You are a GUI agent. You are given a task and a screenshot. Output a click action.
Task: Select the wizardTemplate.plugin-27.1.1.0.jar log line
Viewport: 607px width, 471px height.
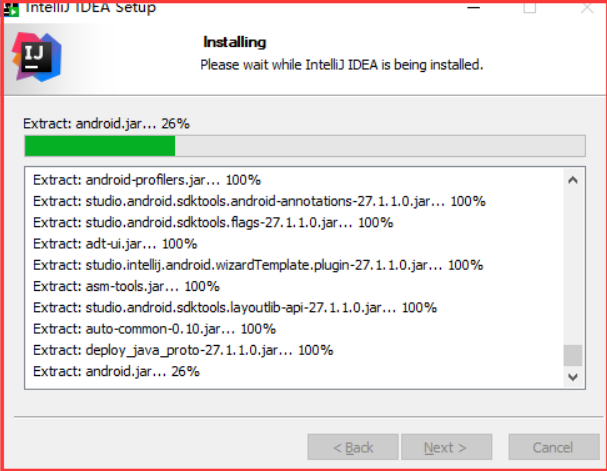258,265
